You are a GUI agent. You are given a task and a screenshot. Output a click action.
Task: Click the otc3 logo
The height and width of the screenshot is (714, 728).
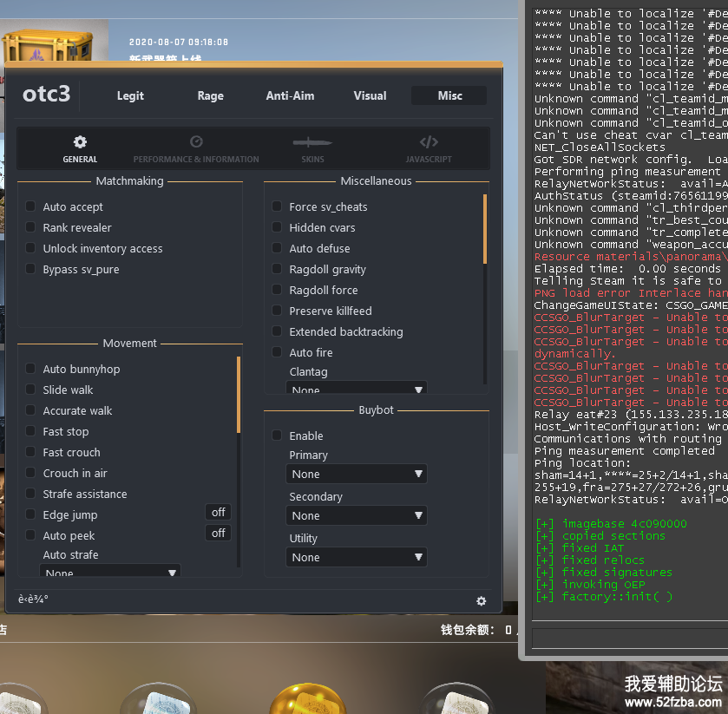(x=47, y=95)
